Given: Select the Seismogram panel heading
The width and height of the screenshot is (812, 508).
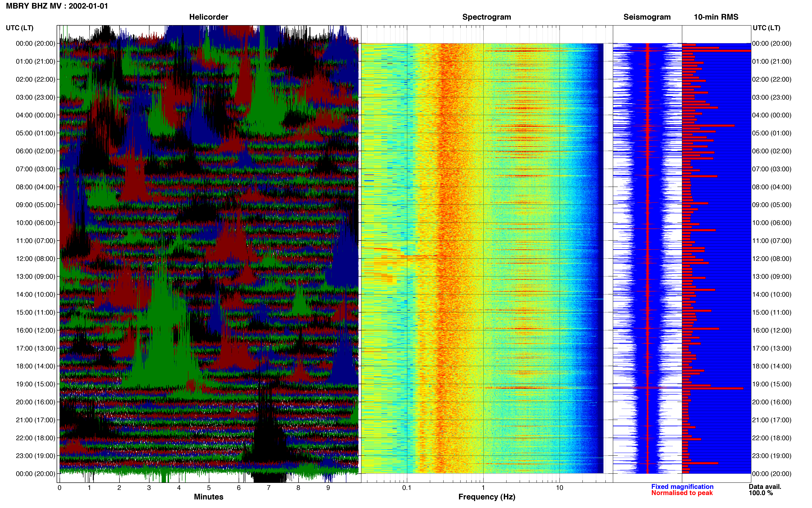Looking at the screenshot, I should pos(647,17).
